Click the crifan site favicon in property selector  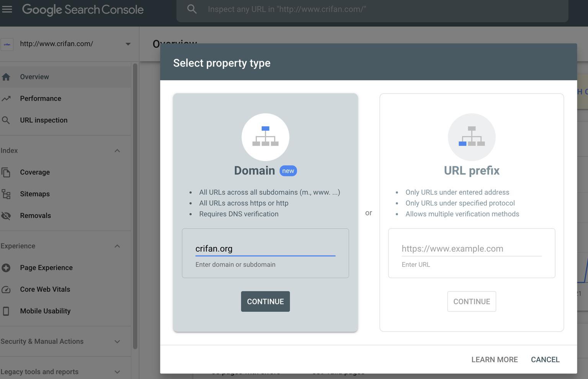click(x=7, y=44)
